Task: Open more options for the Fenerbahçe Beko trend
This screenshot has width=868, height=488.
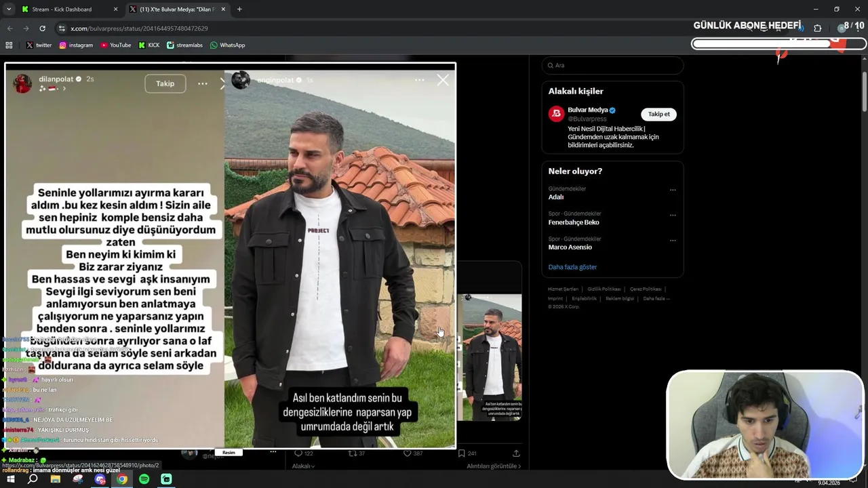Action: click(x=673, y=215)
